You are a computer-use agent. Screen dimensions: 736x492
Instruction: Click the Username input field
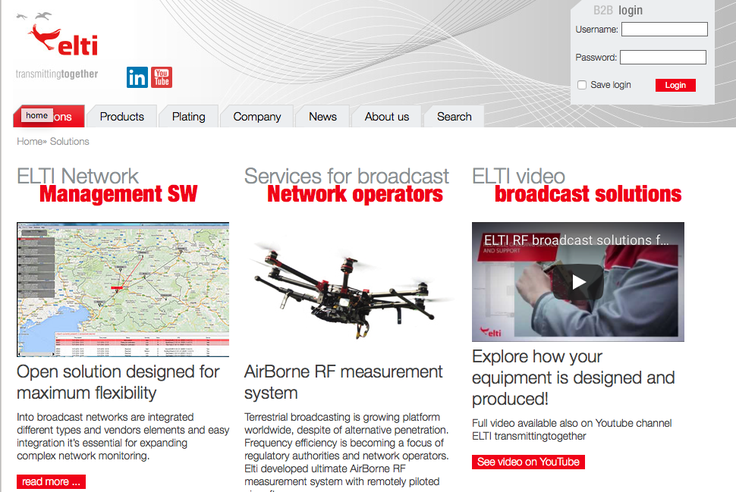[664, 29]
